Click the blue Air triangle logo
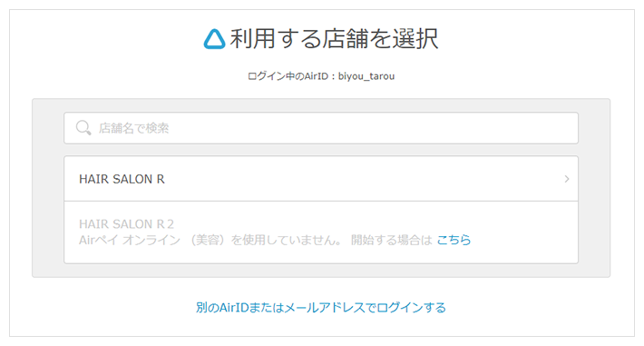This screenshot has height=346, width=644. click(x=214, y=39)
